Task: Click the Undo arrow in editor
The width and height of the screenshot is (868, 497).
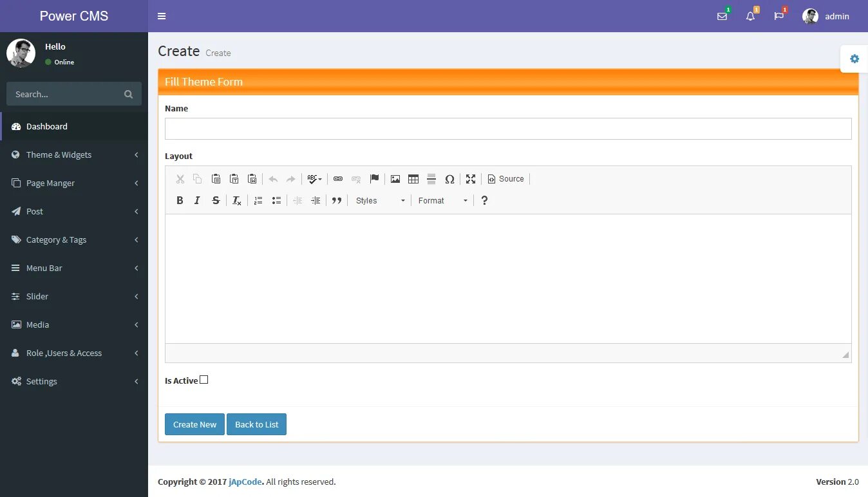Action: point(273,179)
